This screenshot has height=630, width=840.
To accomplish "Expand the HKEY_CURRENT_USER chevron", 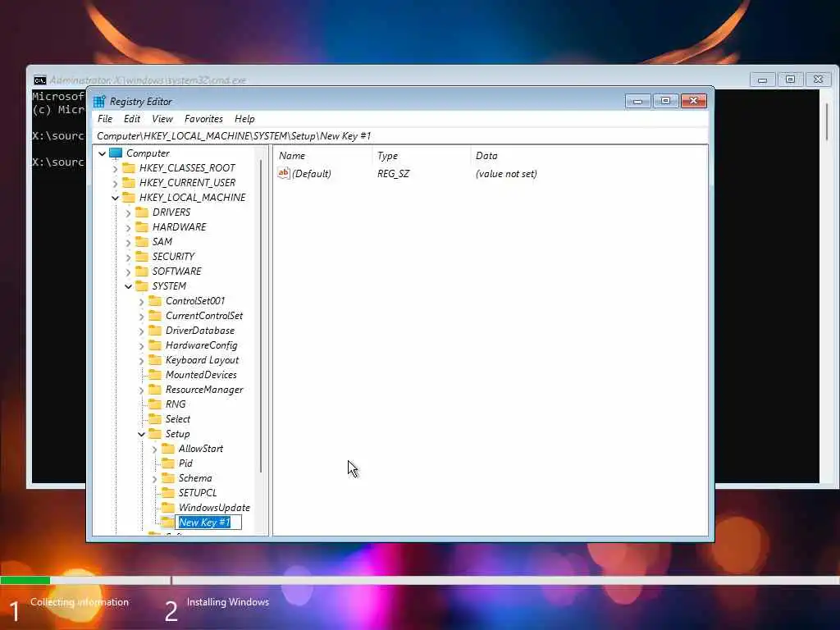I will click(x=115, y=183).
